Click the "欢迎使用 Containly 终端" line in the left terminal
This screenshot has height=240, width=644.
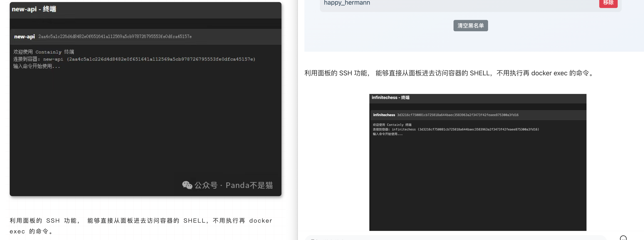(x=44, y=52)
